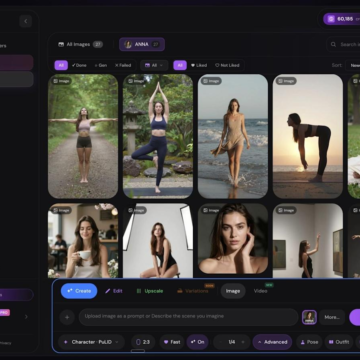Screen dimensions: 360x360
Task: Click the Search images field
Action: point(343,44)
